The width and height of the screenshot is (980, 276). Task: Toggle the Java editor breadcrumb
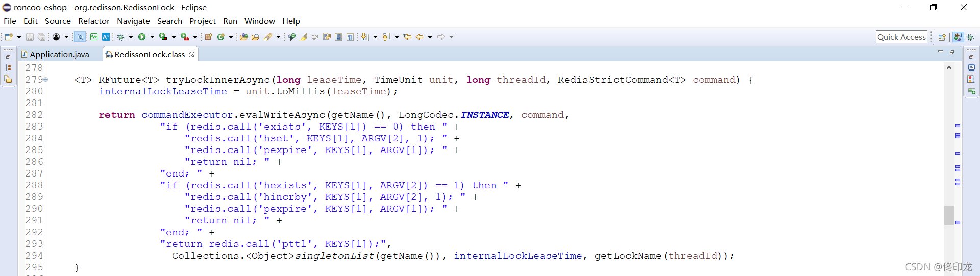(291, 37)
